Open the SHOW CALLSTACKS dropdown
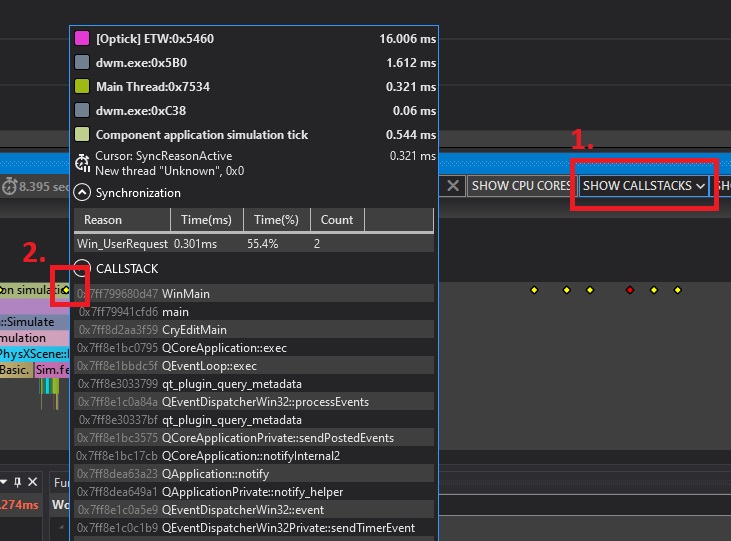731x541 pixels. pos(645,185)
